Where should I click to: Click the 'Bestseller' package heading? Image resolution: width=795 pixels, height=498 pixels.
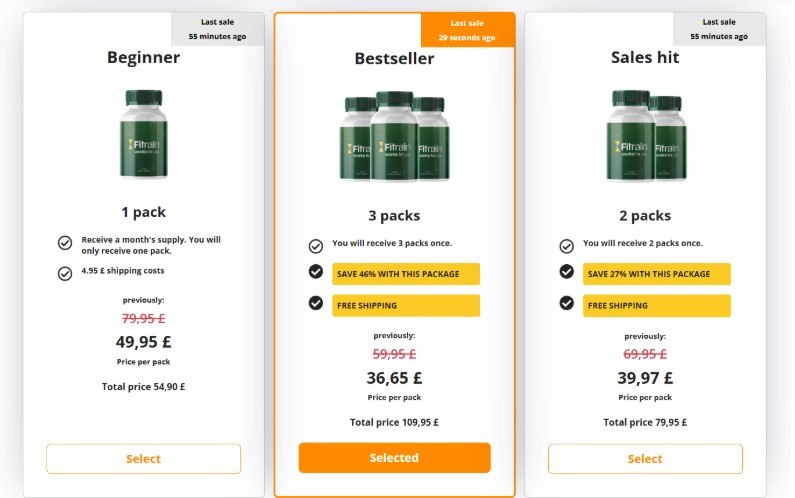(x=394, y=59)
